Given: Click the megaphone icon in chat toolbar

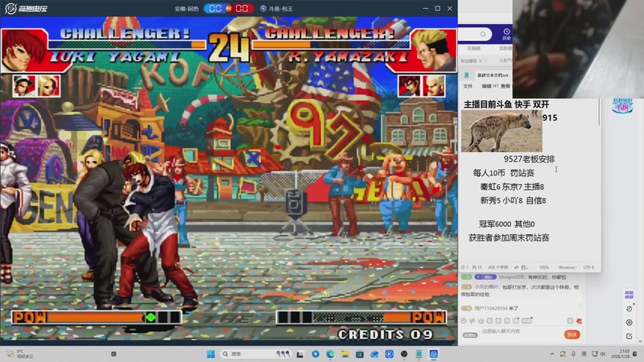Looking at the screenshot, I should (473, 321).
